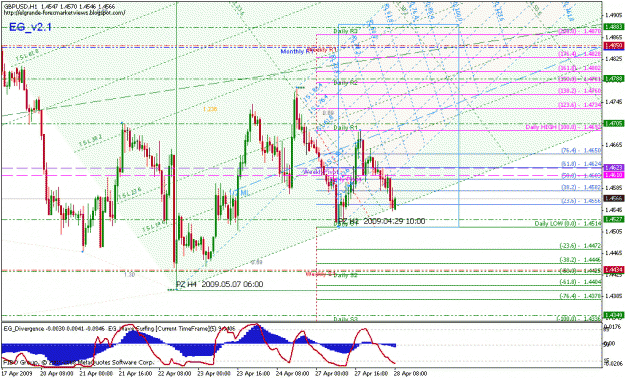Click the 1.4527 green price tag
625x378 pixels.
(x=613, y=219)
